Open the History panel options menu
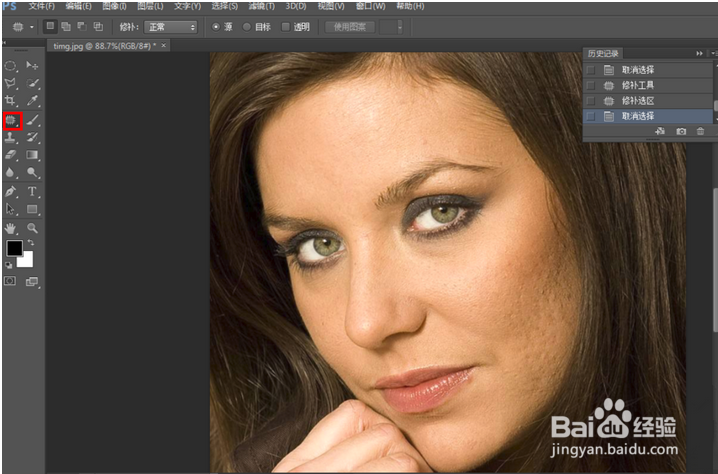Viewport: 718px width, 474px height. 713,54
